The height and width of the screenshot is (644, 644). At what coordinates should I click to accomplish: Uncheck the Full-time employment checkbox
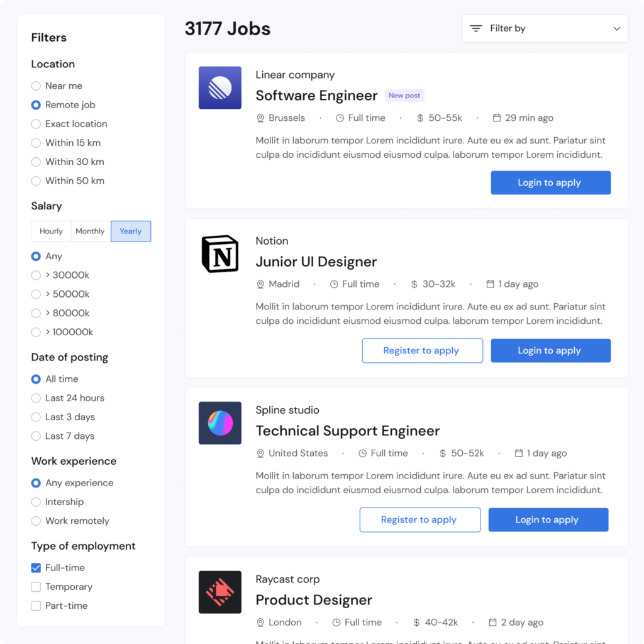[x=36, y=568]
